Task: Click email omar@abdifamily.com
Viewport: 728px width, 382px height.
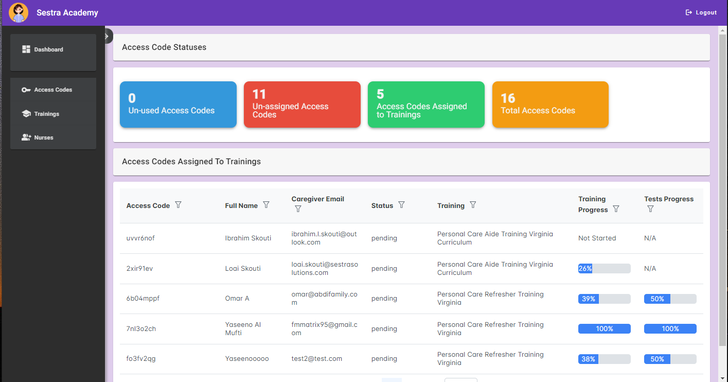Action: pyautogui.click(x=325, y=298)
